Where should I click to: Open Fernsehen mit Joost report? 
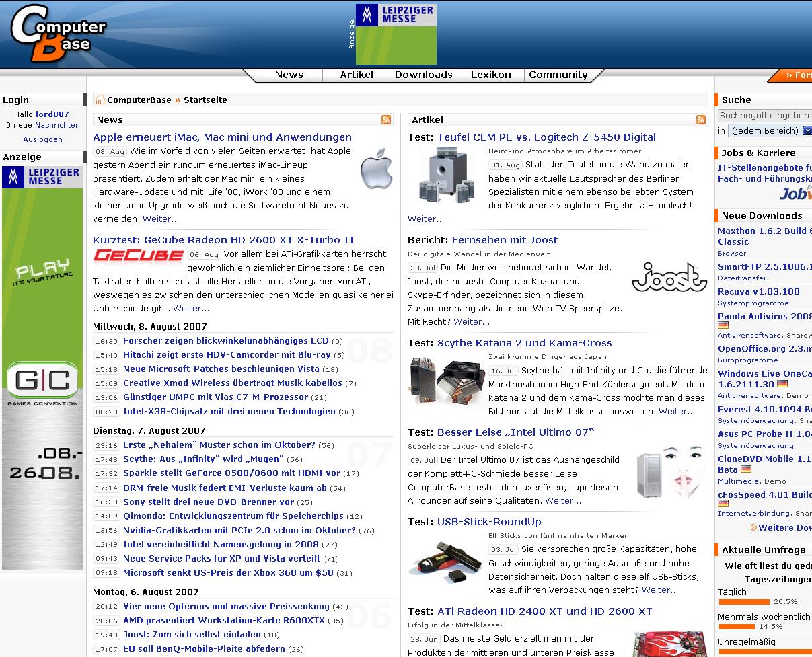coord(505,240)
